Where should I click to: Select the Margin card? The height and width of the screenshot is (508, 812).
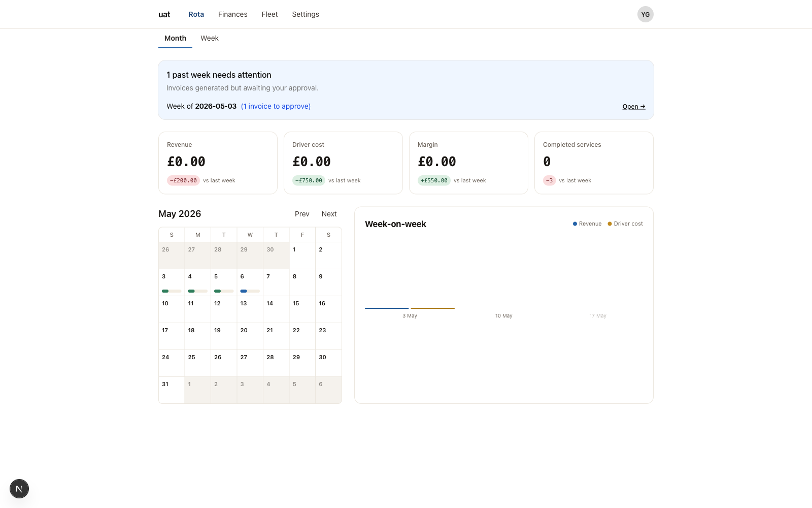(468, 163)
